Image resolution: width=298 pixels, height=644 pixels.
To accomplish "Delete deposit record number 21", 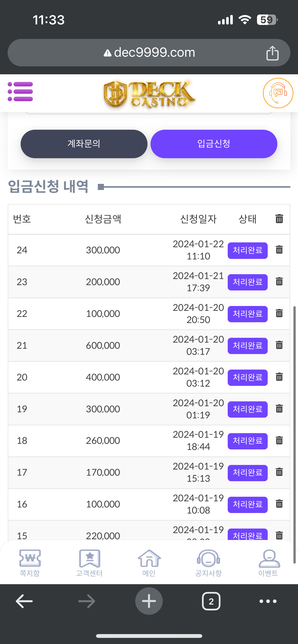I will pos(279,345).
